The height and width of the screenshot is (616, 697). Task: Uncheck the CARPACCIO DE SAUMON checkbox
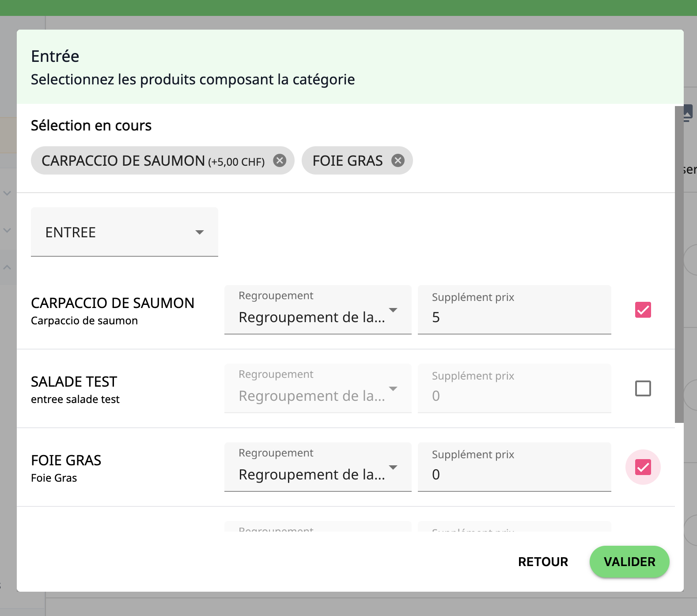(643, 310)
